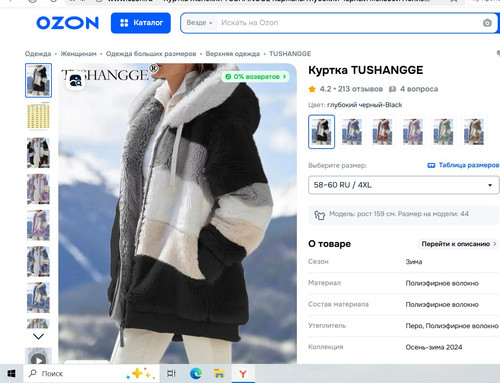Viewport: 500px width, 383px height.
Task: Expand the 58-60 RU / 4XL size dropdown
Action: click(x=404, y=185)
